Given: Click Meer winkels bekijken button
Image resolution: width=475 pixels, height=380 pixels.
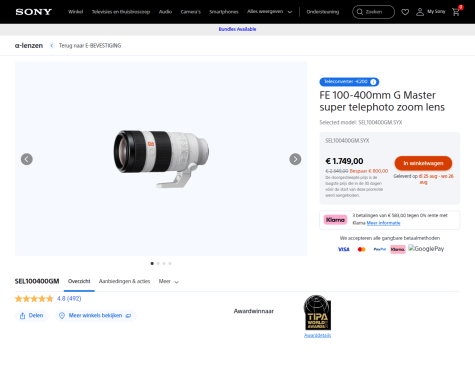Looking at the screenshot, I should [96, 315].
